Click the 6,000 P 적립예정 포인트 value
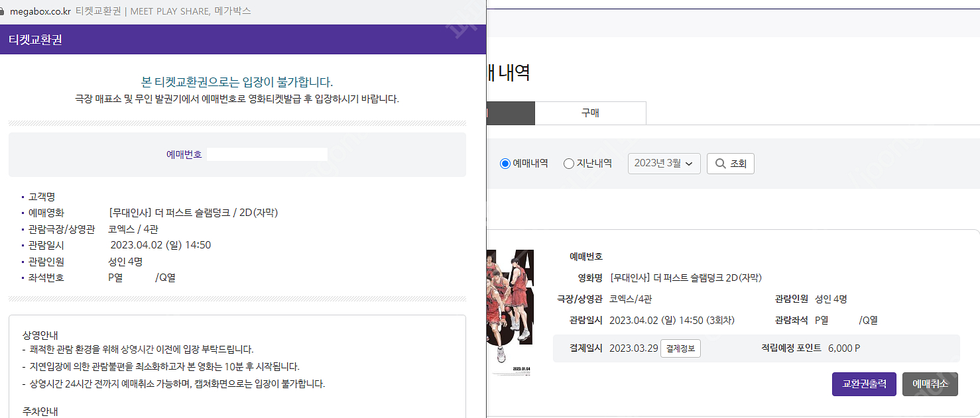 coord(844,348)
